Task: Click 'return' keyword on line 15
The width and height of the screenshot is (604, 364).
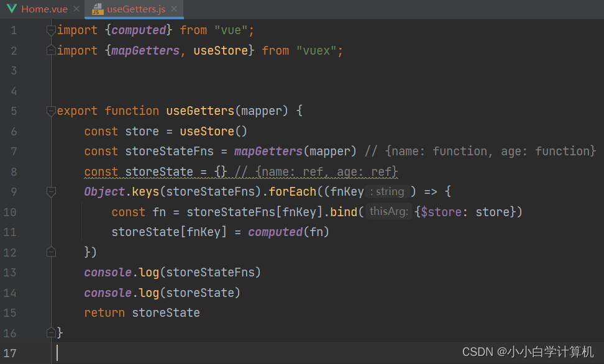Action: 104,313
